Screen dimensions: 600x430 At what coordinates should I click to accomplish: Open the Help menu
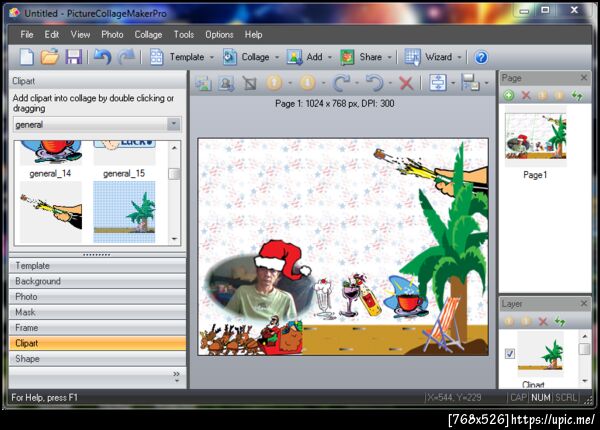(x=253, y=34)
